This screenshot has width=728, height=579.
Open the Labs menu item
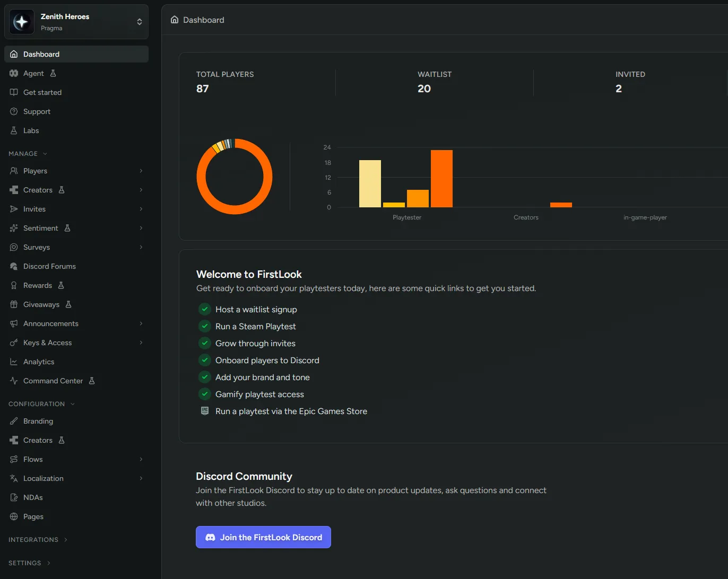point(76,130)
